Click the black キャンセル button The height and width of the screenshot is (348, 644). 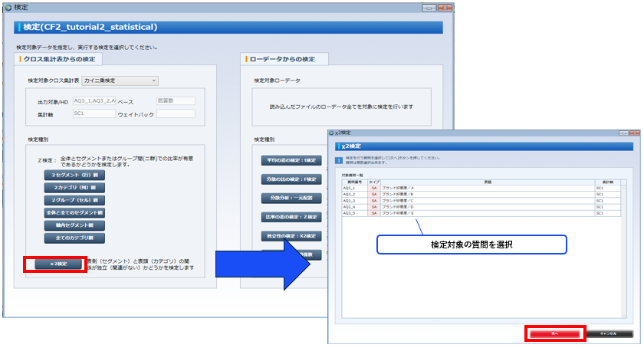point(608,333)
